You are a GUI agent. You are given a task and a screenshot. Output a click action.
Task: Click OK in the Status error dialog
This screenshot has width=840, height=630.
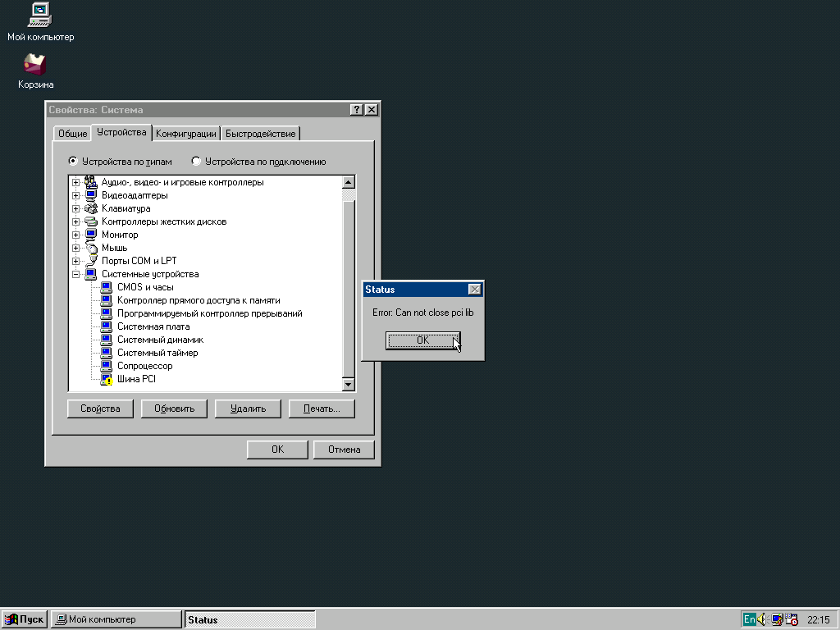pos(422,340)
